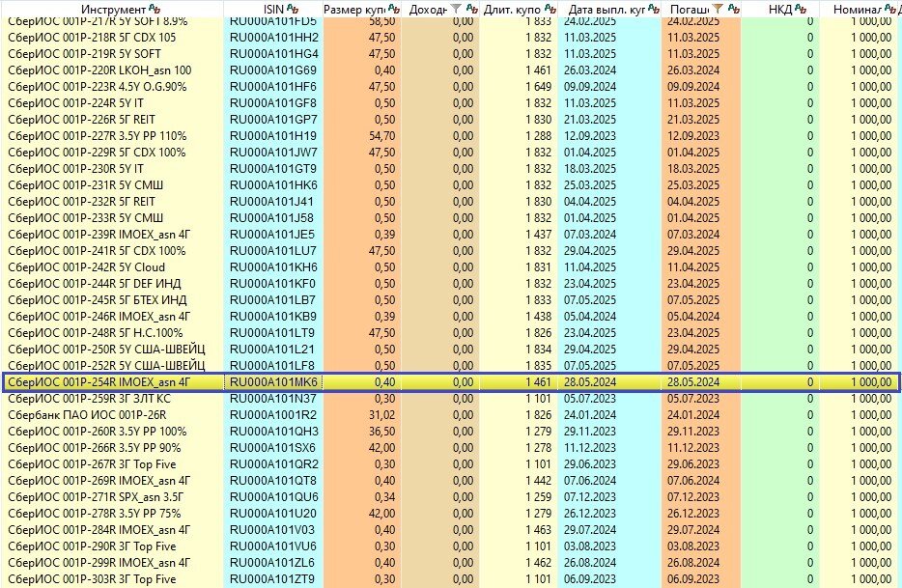Viewport: 902px width, 588px height.
Task: Click coupon payment date 12.09.2023 in Дата выпл. column
Action: pos(590,136)
